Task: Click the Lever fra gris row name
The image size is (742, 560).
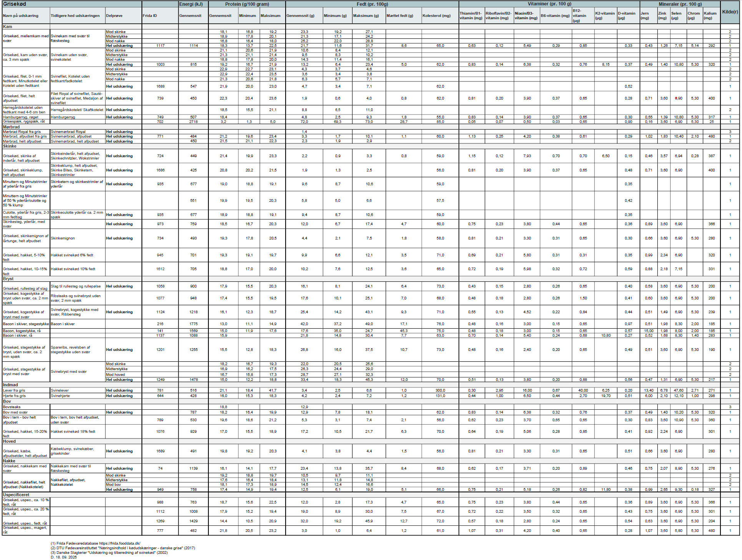Action: 14,390
